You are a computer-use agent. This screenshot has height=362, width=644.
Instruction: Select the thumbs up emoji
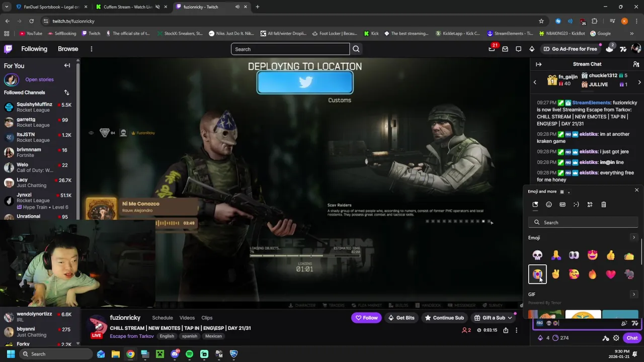[610, 255]
